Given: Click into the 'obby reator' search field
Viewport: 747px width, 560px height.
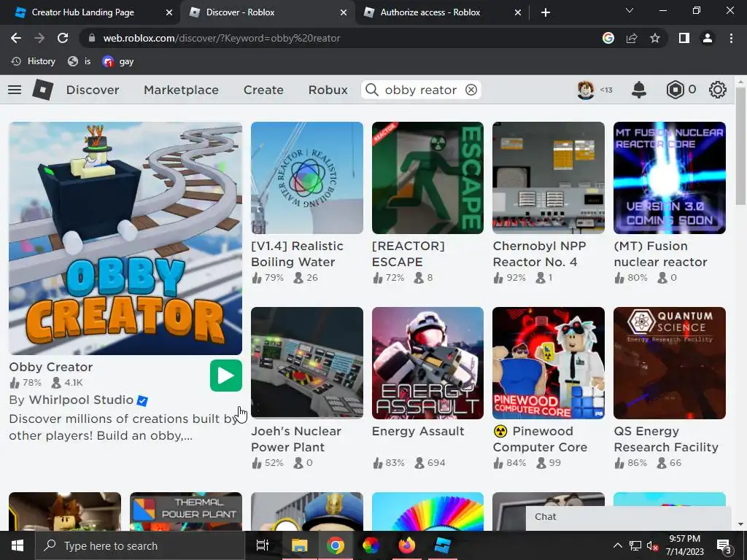Looking at the screenshot, I should click(x=421, y=90).
